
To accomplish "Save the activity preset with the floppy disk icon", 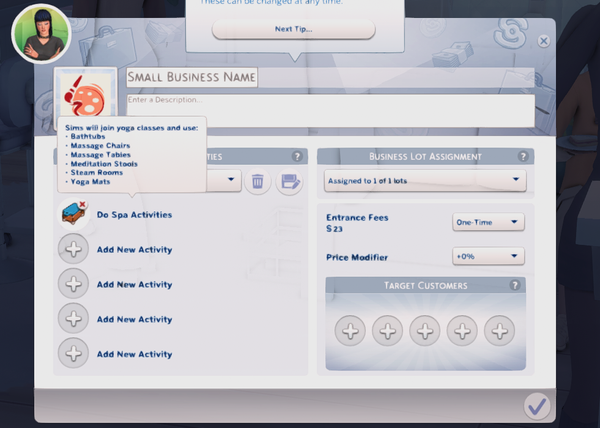I will point(290,181).
